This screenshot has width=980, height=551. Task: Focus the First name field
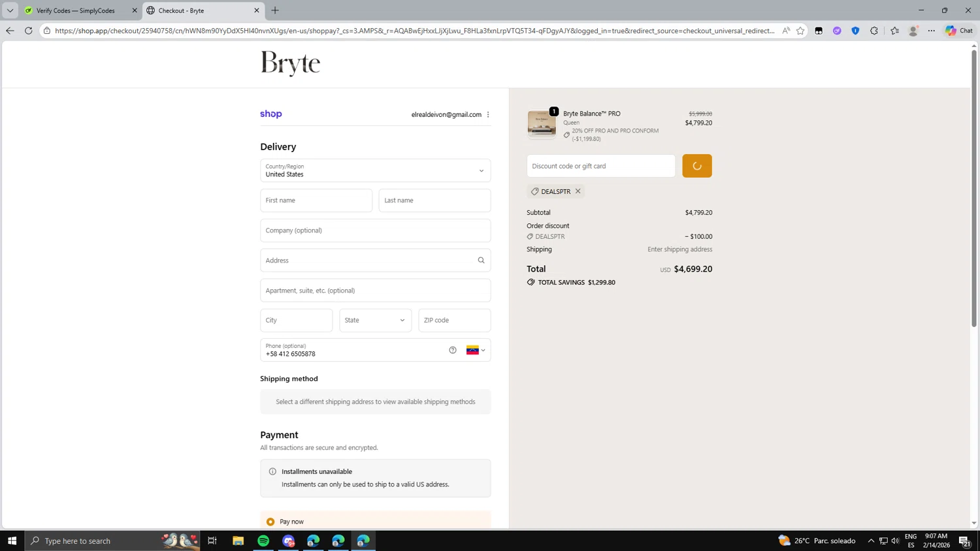coord(316,200)
